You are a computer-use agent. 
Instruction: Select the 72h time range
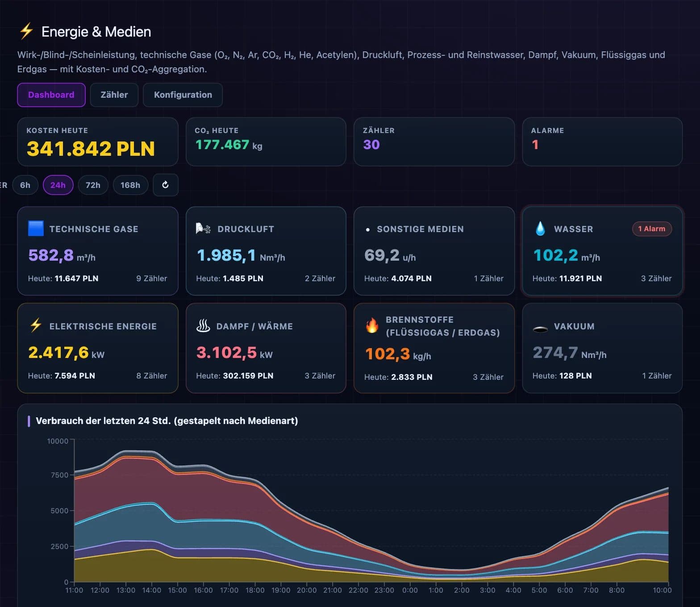tap(93, 185)
